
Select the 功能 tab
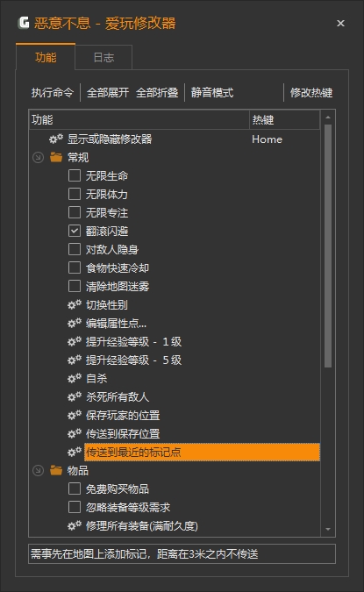click(46, 57)
